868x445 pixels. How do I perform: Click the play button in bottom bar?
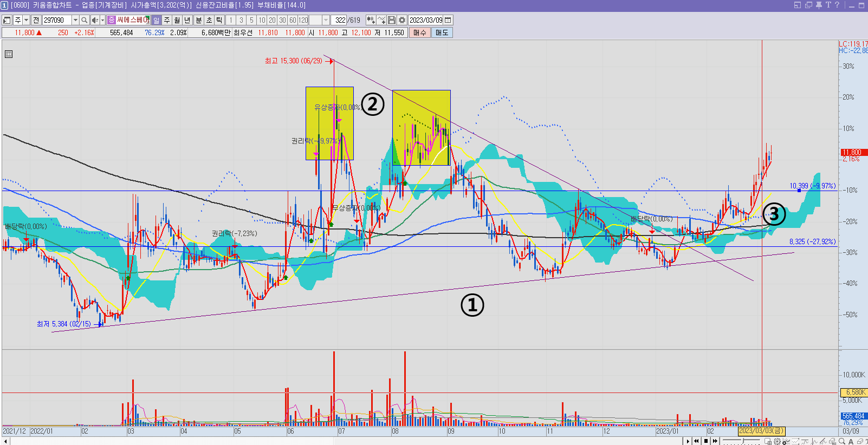pos(688,441)
